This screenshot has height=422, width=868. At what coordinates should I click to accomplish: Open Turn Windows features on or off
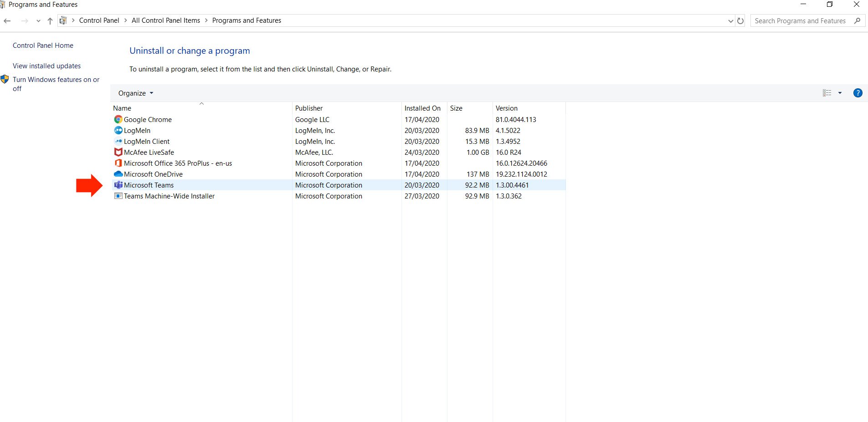pos(56,84)
